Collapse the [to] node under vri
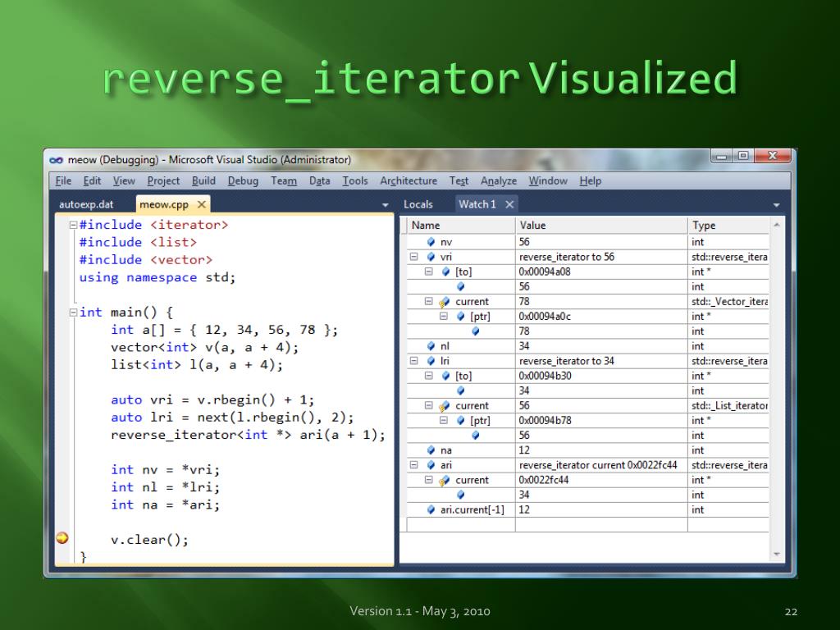 [x=428, y=272]
